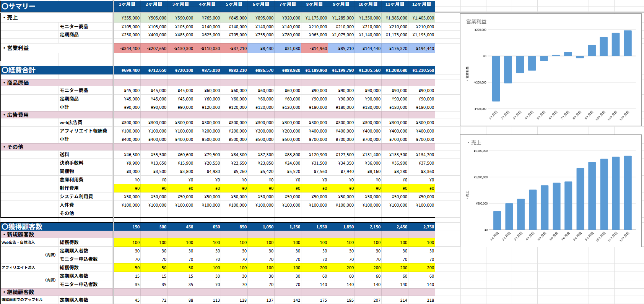This screenshot has height=304, width=644.
Task: Click the ・売上 chart title
Action: pyautogui.click(x=474, y=142)
